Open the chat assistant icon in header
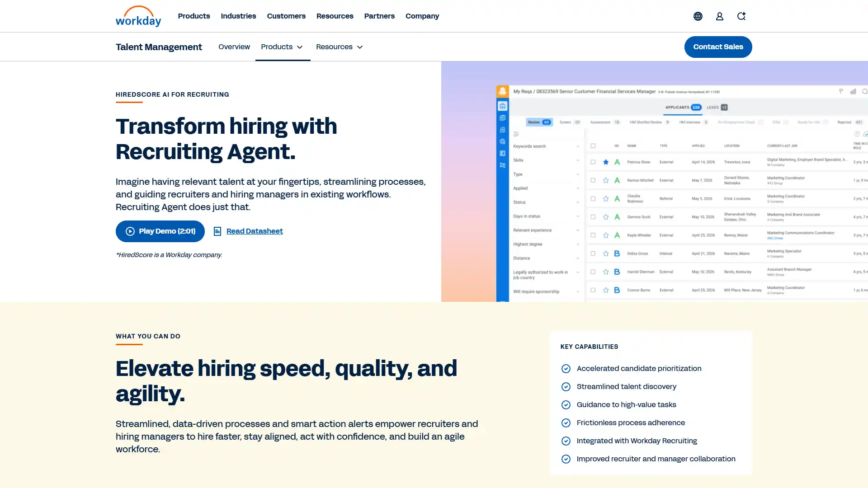This screenshot has height=488, width=868. (741, 16)
